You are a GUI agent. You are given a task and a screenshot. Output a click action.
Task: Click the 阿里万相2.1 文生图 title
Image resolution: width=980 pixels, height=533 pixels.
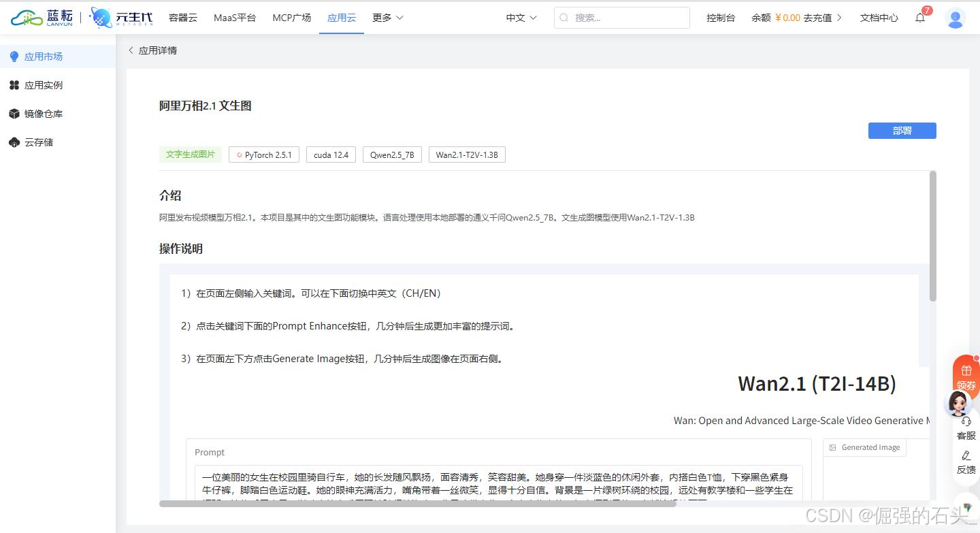[206, 106]
